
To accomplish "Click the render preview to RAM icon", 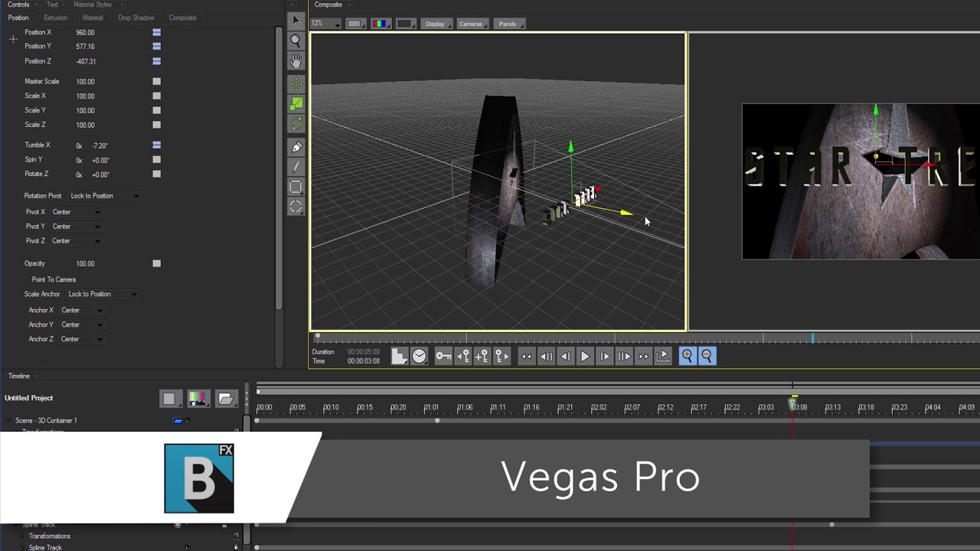I will (x=664, y=356).
